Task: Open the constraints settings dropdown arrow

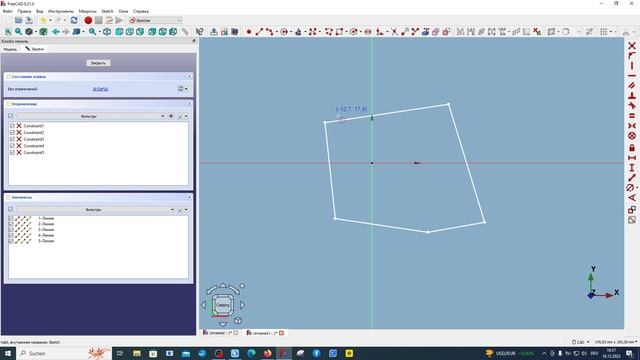Action: (x=187, y=116)
